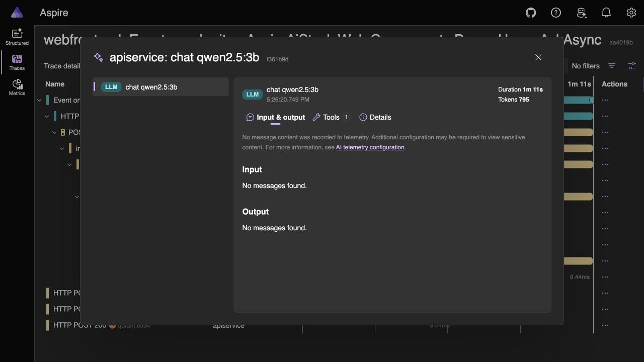Click the Input heading

(x=252, y=169)
